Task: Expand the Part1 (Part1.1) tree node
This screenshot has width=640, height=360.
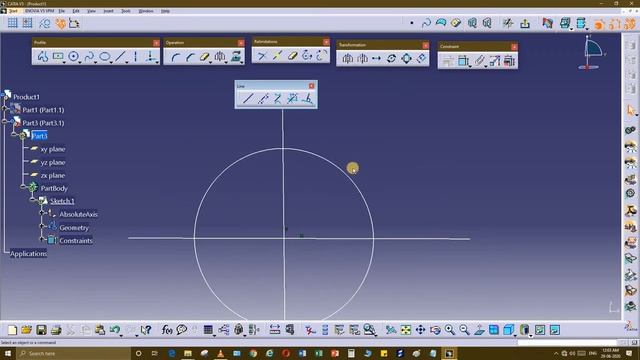Action: click(x=5, y=109)
